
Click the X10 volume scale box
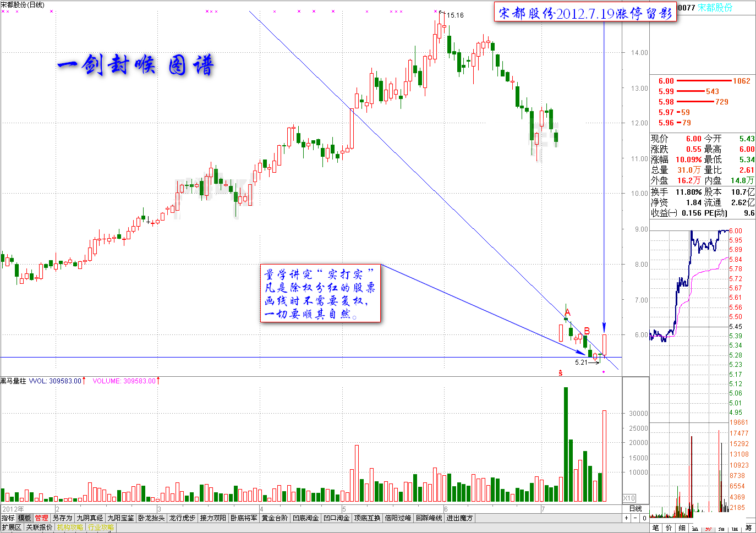coord(629,498)
